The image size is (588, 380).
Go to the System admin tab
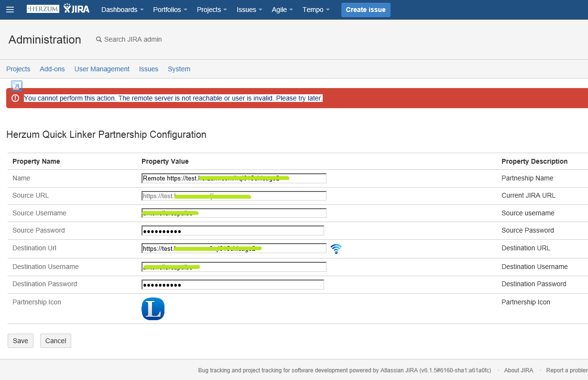(x=179, y=69)
